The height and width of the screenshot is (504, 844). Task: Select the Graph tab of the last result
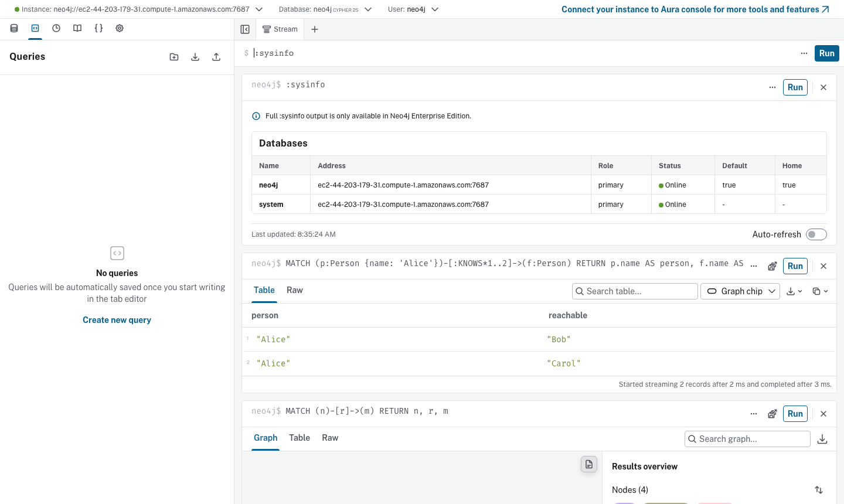click(266, 438)
